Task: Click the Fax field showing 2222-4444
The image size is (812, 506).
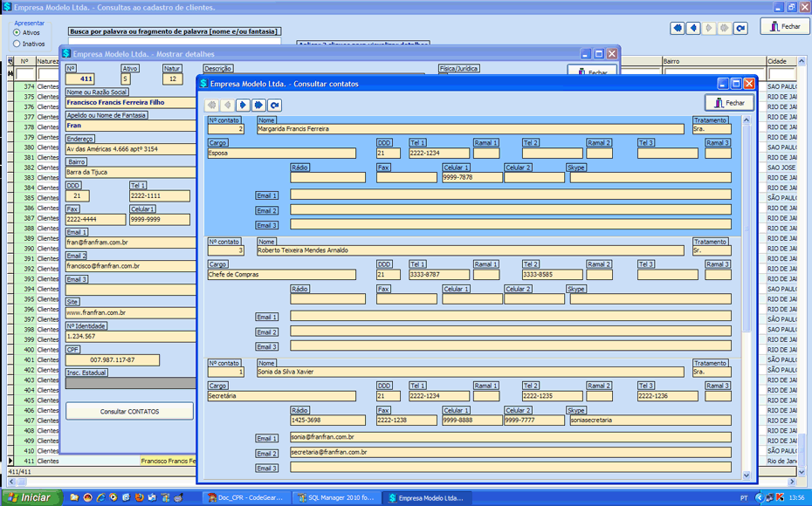Action: click(95, 219)
